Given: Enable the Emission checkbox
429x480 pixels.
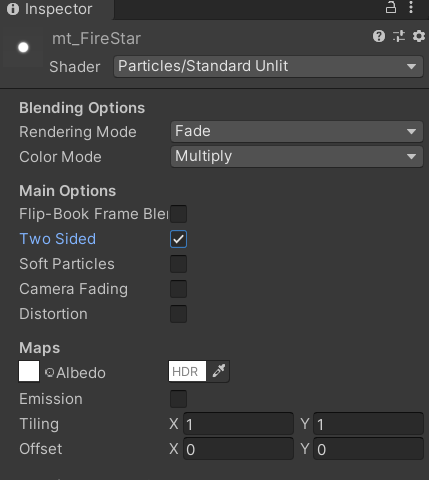Looking at the screenshot, I should (178, 399).
